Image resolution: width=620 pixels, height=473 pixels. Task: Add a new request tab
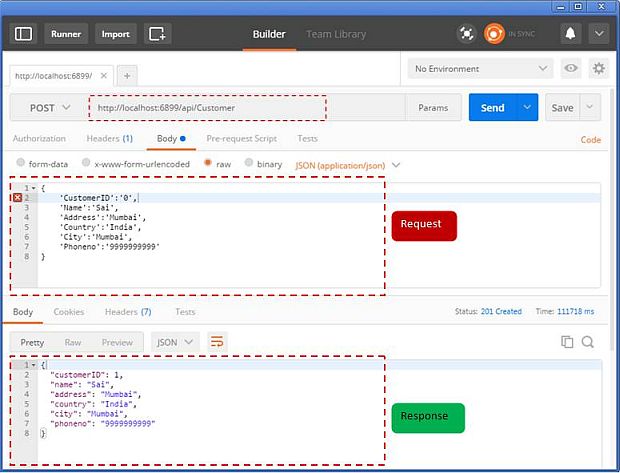127,76
